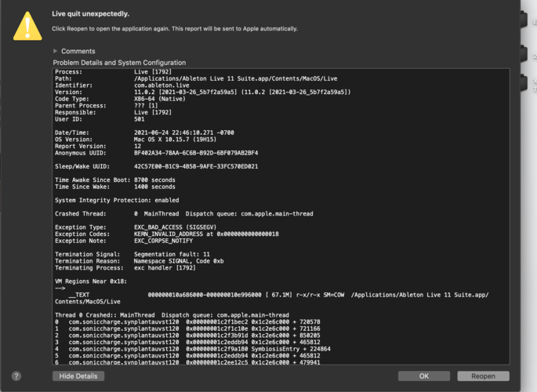Select stack frame 4 with SymbiosisEntry + 224864
The height and width of the screenshot is (392, 537).
(x=193, y=349)
